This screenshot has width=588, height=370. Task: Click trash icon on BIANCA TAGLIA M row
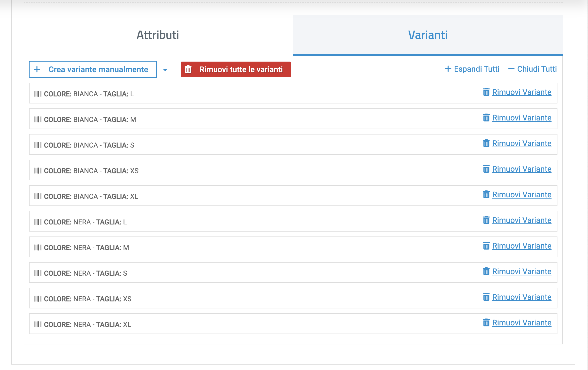pyautogui.click(x=486, y=118)
